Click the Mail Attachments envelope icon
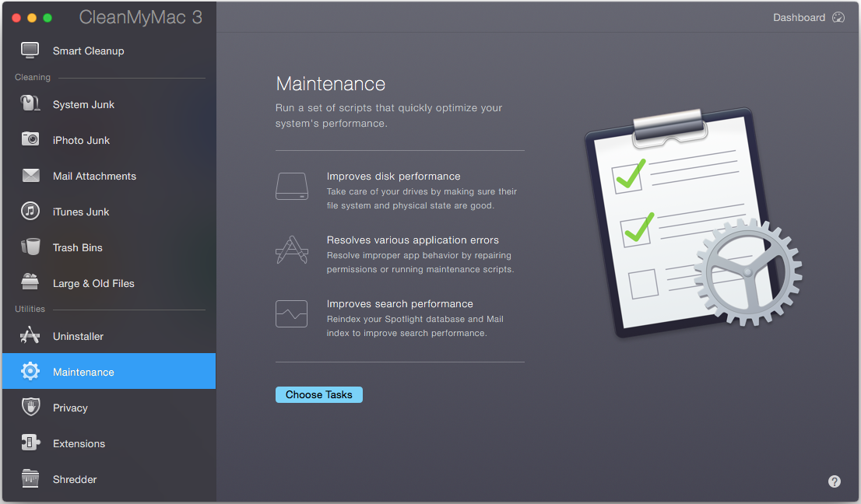Image resolution: width=861 pixels, height=504 pixels. (31, 176)
